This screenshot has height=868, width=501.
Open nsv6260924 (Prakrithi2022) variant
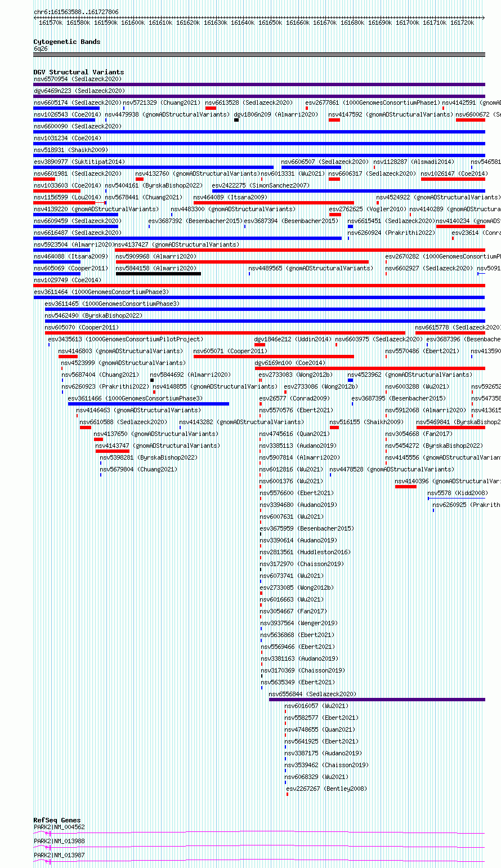coord(391,233)
